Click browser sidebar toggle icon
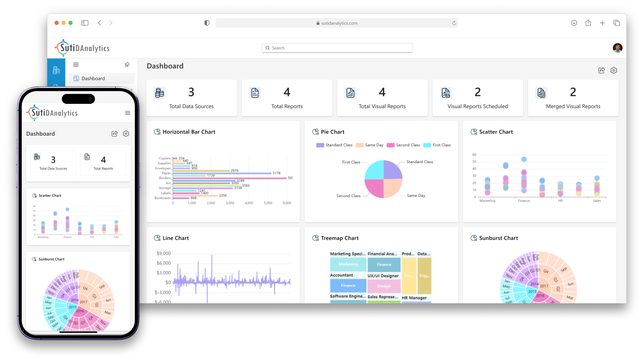Image resolution: width=644 pixels, height=360 pixels. pyautogui.click(x=85, y=23)
